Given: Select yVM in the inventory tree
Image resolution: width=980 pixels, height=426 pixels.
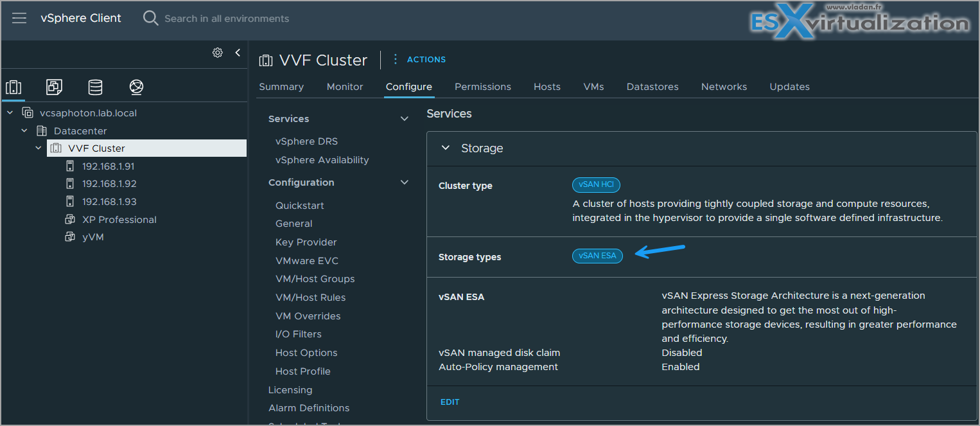Looking at the screenshot, I should [x=93, y=237].
